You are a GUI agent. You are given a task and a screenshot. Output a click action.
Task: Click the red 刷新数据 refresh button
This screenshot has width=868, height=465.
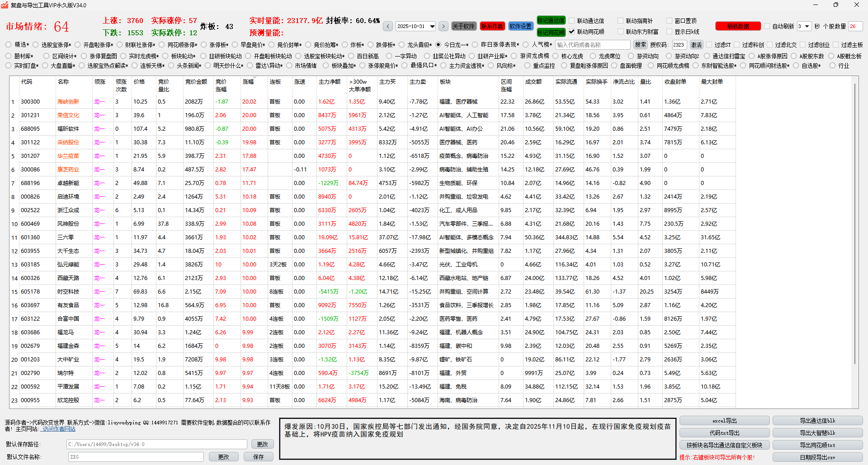tap(738, 26)
